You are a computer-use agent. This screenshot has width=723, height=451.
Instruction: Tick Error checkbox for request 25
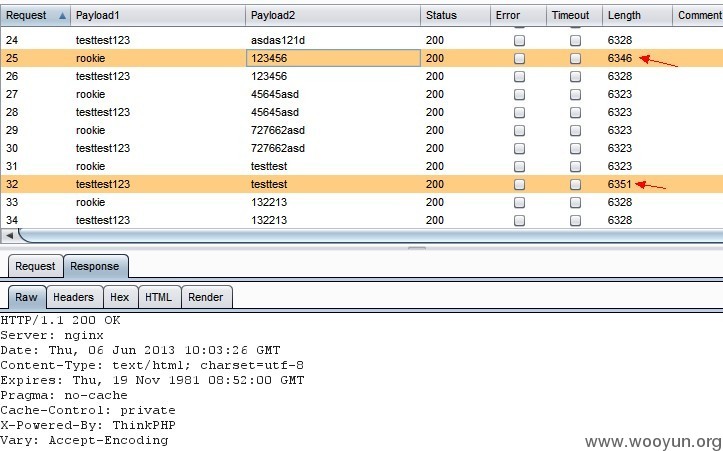[x=519, y=59]
